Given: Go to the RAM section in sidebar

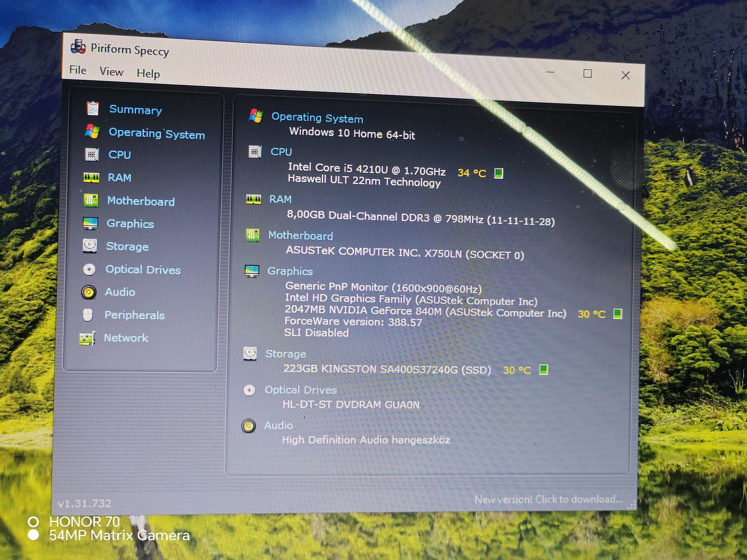Looking at the screenshot, I should [119, 178].
